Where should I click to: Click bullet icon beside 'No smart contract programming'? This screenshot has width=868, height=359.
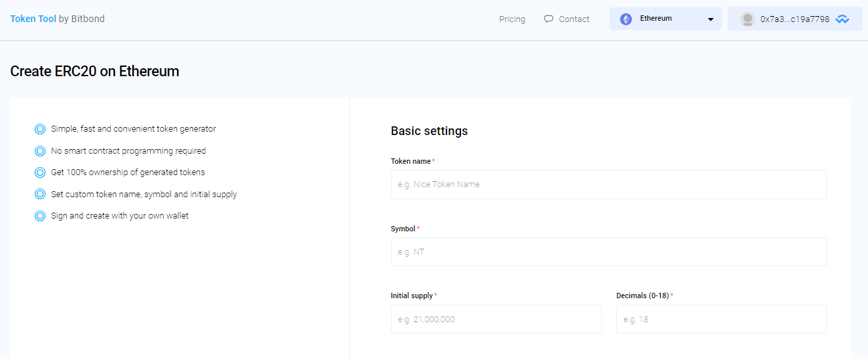click(40, 151)
